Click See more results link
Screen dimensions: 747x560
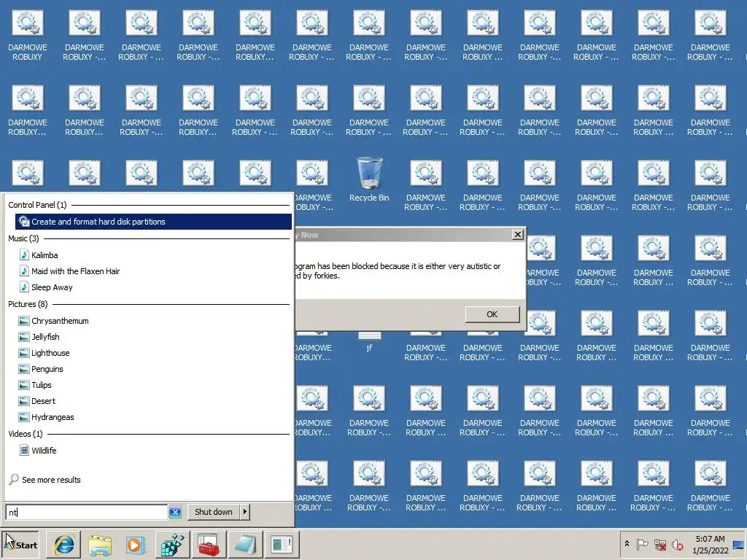pos(51,480)
